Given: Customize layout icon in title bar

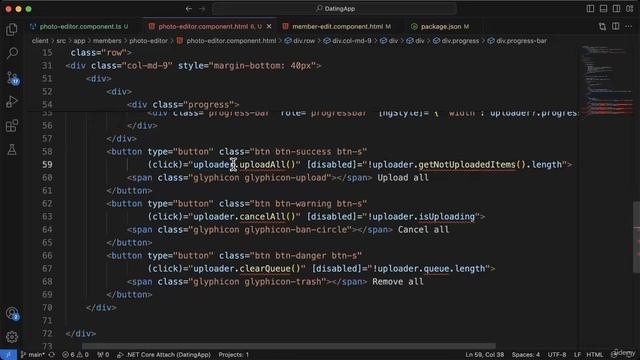Looking at the screenshot, I should tap(629, 9).
